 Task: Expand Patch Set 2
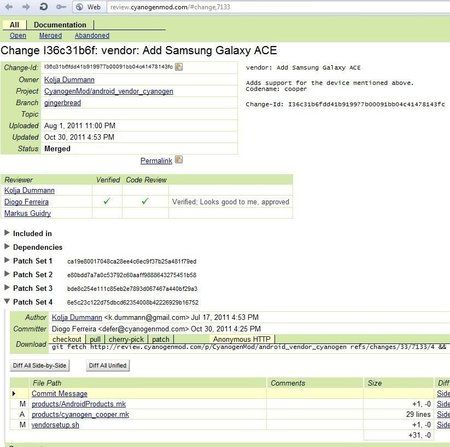tap(7, 274)
